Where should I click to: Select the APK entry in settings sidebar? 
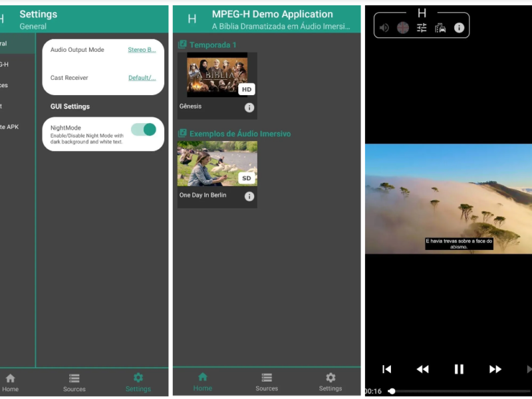click(x=9, y=127)
